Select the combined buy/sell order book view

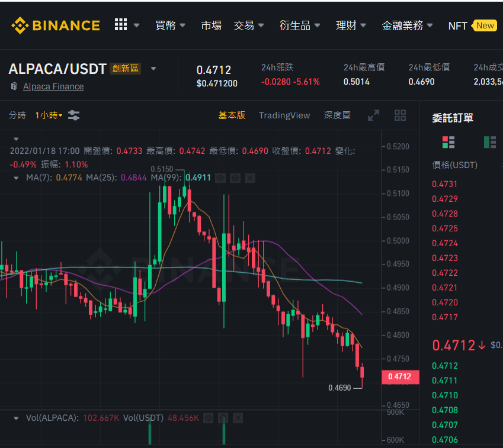[448, 142]
